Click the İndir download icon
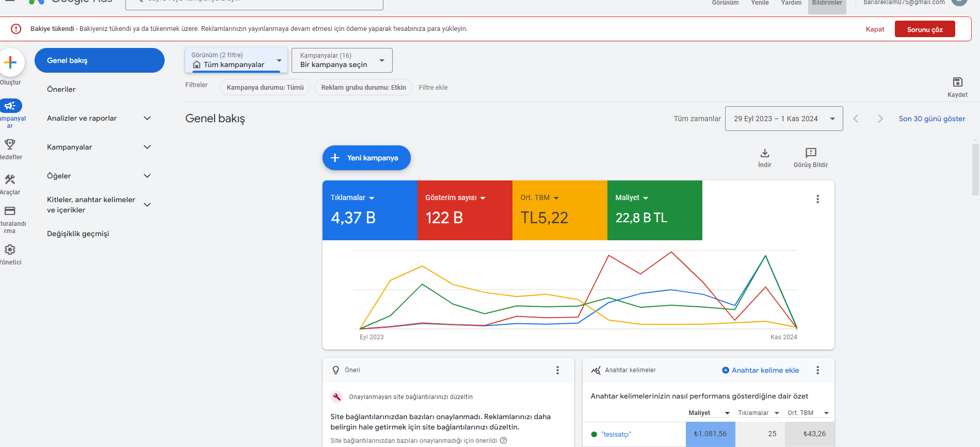Screen dimensions: 980x447 click(765, 153)
